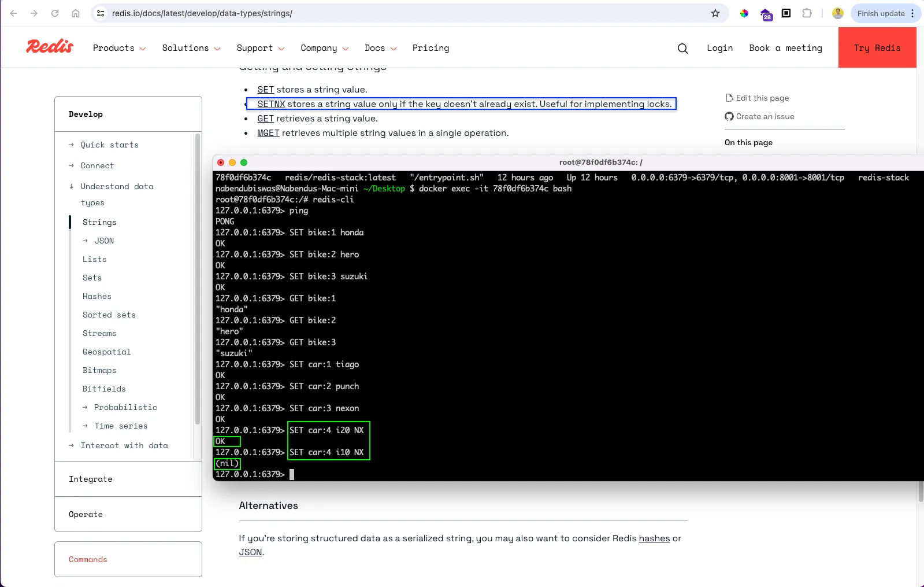This screenshot has height=587, width=924.
Task: Open the Develop sidebar heading
Action: pos(86,114)
